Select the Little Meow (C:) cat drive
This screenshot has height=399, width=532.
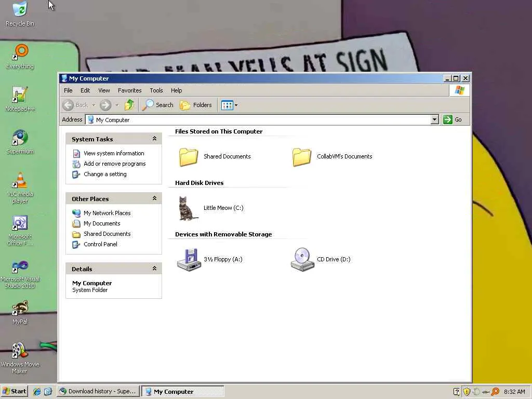pyautogui.click(x=188, y=208)
